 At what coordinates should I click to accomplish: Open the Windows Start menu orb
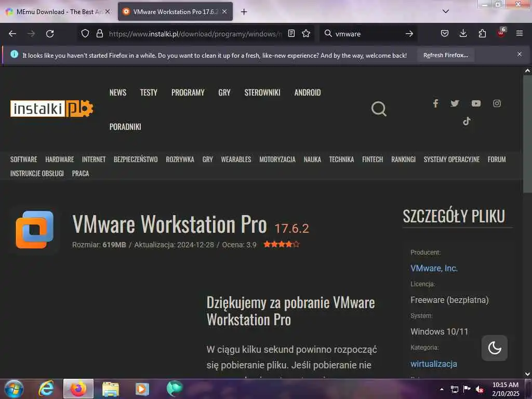[14, 389]
